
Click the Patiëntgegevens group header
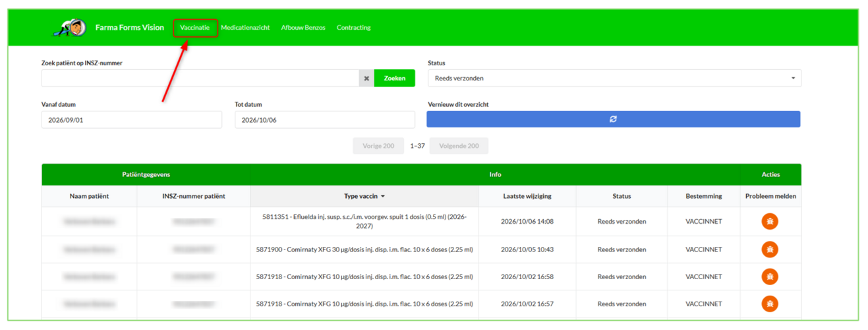pos(146,174)
